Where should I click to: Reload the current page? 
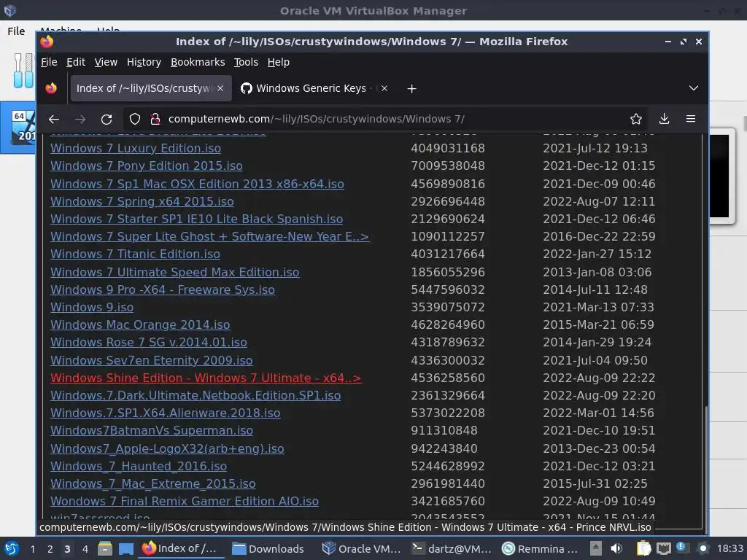point(107,119)
